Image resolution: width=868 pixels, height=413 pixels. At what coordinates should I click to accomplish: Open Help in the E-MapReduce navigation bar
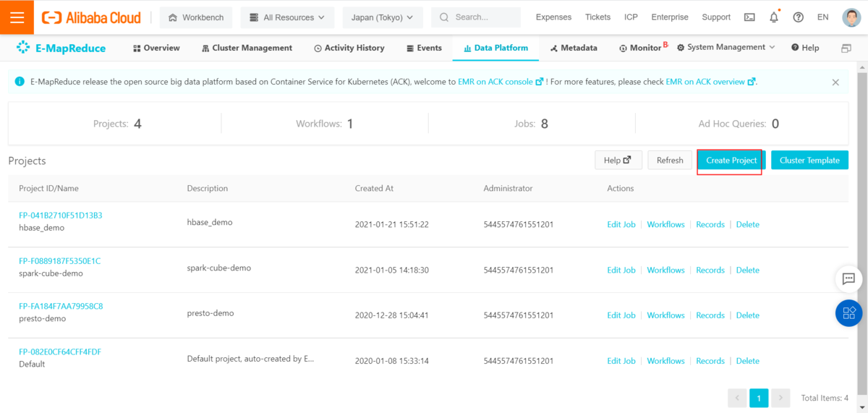805,48
